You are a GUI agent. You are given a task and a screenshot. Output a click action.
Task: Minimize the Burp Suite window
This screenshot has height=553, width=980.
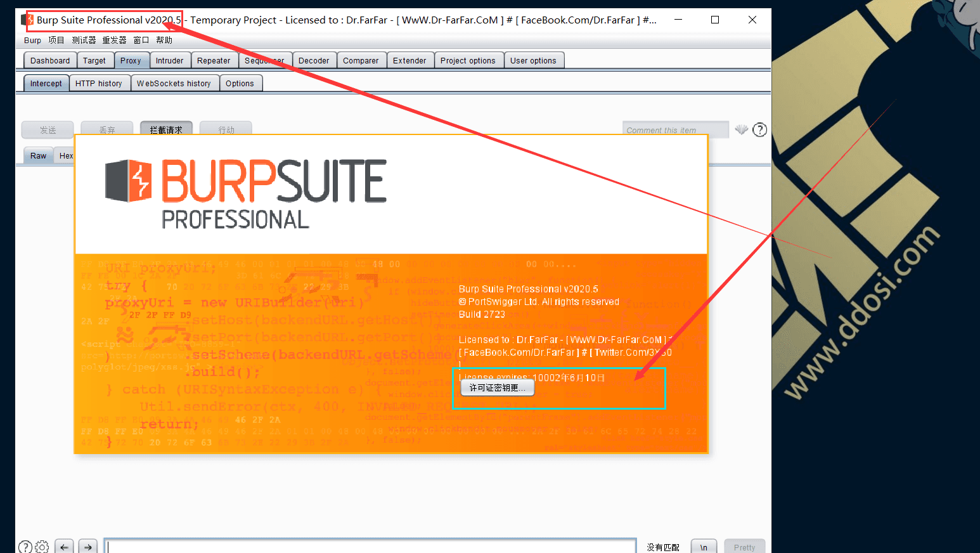[x=678, y=20]
